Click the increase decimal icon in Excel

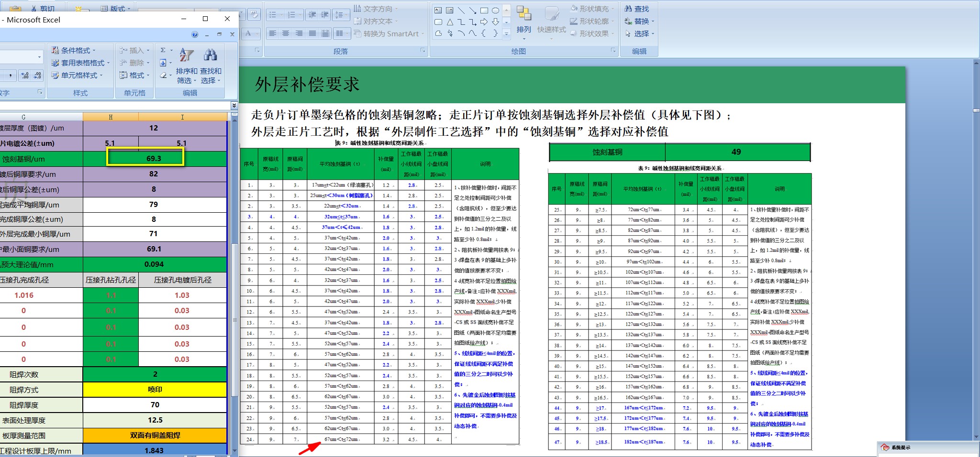pos(25,76)
